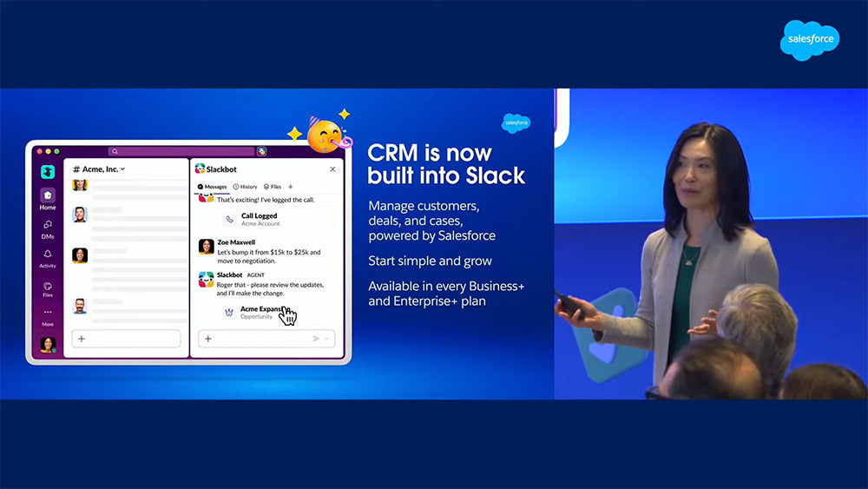This screenshot has width=868, height=489.
Task: Expand the Acme, Inc. channel dropdown
Action: pos(123,169)
